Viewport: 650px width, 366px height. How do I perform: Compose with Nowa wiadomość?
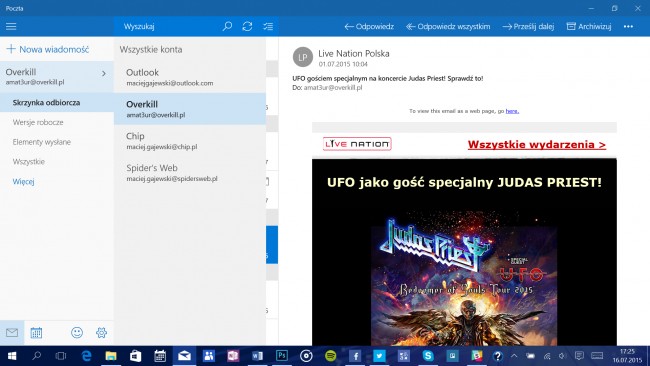48,49
